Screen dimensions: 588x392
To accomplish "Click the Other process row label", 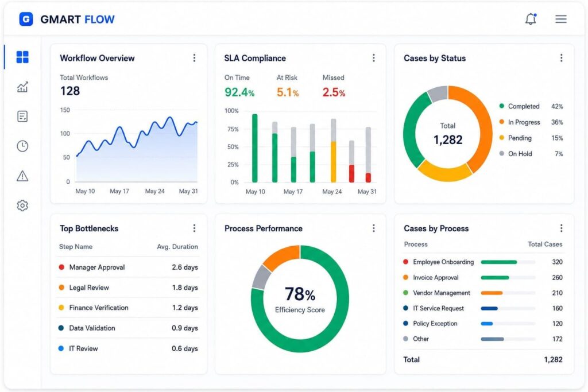I will 421,339.
